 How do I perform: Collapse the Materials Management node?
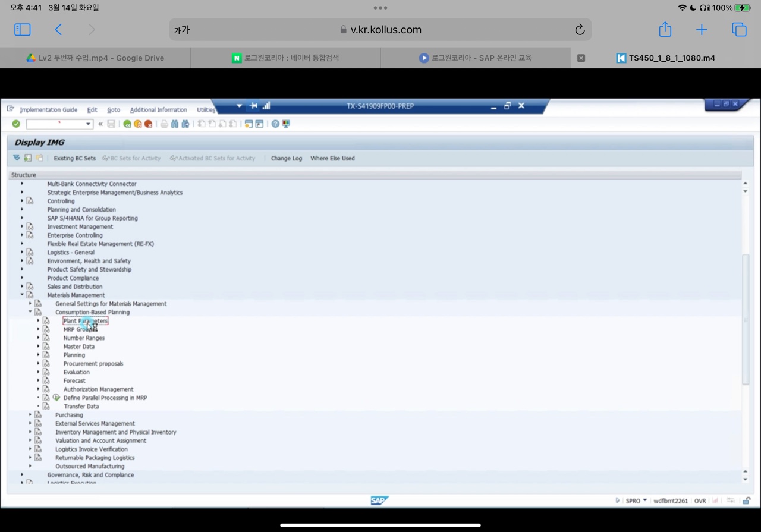tap(22, 295)
